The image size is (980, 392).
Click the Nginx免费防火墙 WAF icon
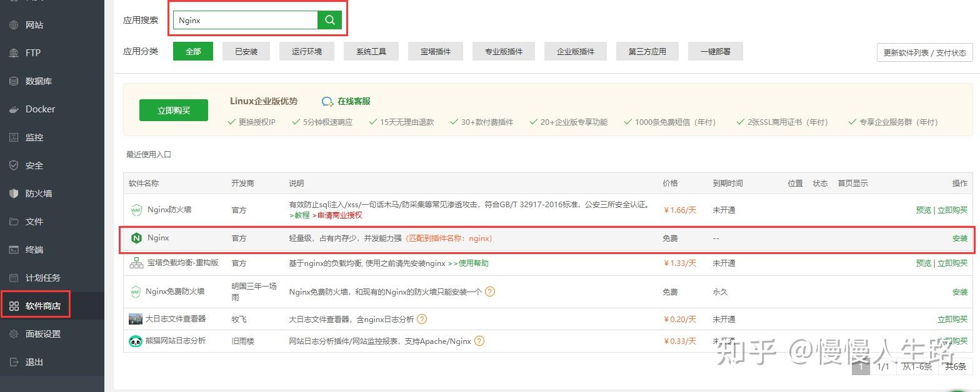[x=135, y=292]
